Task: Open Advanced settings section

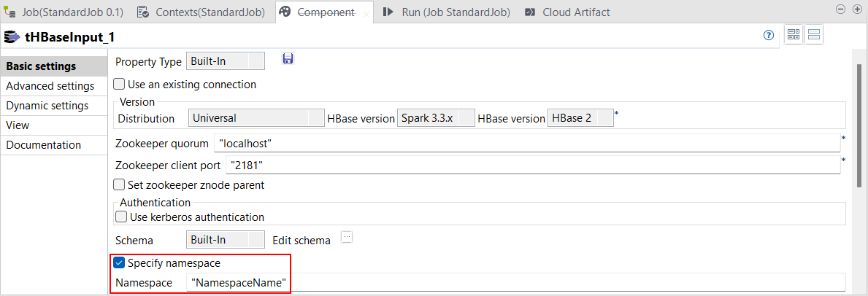Action: [x=50, y=86]
